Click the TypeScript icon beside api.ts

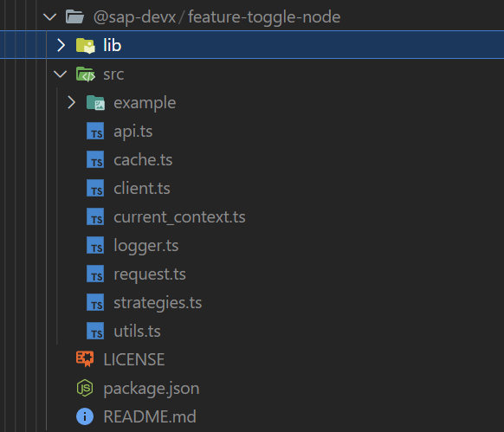(95, 131)
